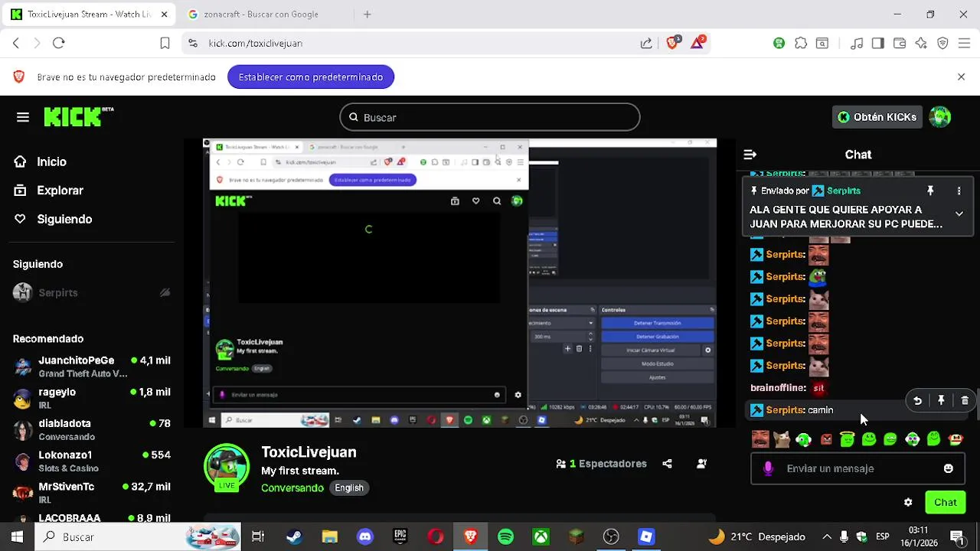
Task: Unpin the pinned chat message
Action: (930, 191)
